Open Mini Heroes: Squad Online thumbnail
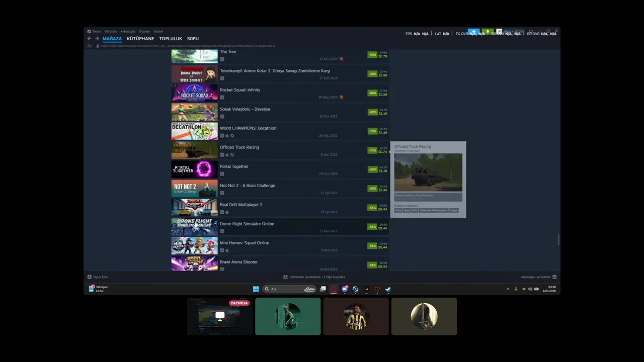Viewport: 644px width, 362px height. tap(194, 246)
